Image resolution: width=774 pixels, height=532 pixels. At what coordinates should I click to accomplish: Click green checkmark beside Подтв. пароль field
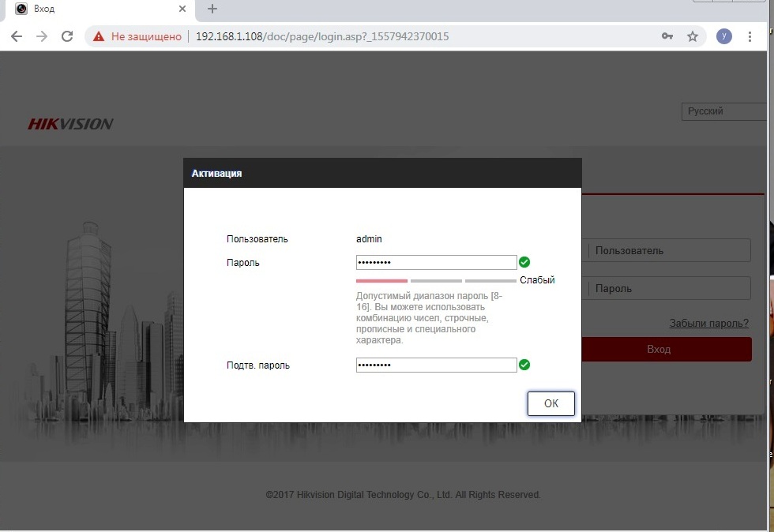click(524, 365)
